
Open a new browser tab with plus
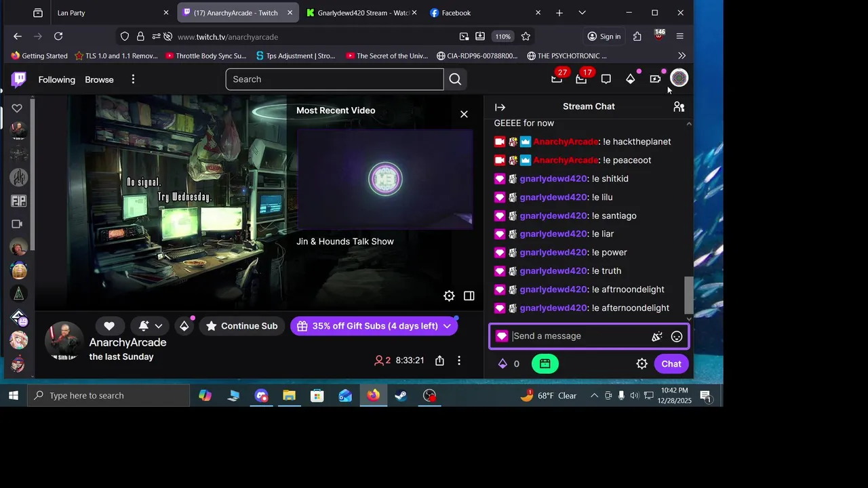click(x=559, y=13)
